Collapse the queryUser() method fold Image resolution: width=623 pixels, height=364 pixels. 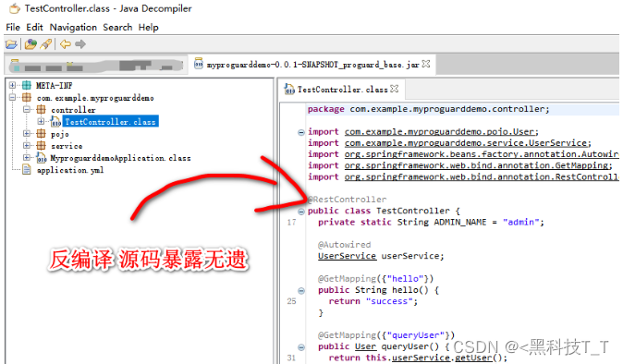pos(301,347)
